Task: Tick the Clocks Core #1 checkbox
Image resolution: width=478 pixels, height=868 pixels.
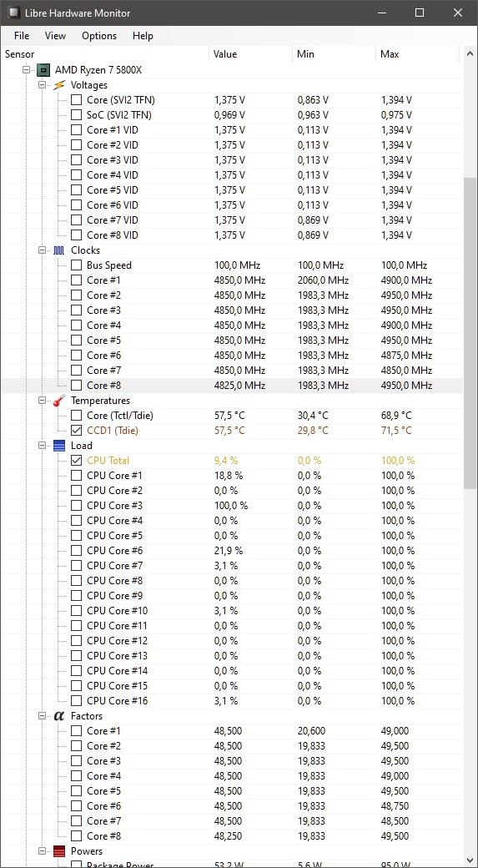Action: (77, 280)
